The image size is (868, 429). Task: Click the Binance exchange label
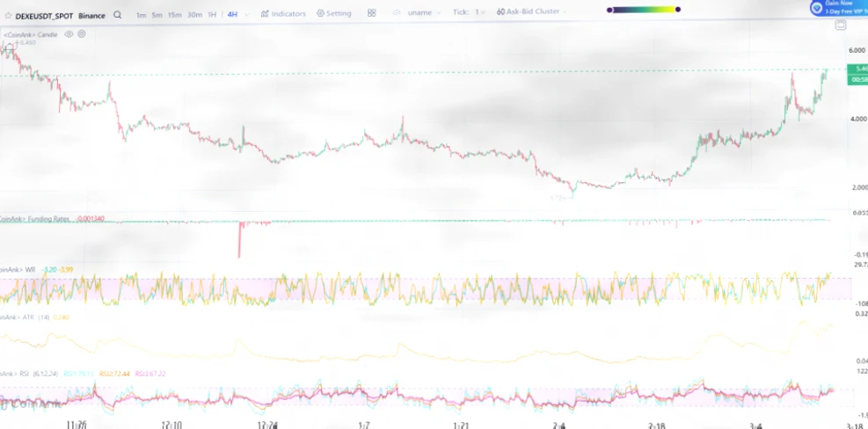(x=91, y=16)
